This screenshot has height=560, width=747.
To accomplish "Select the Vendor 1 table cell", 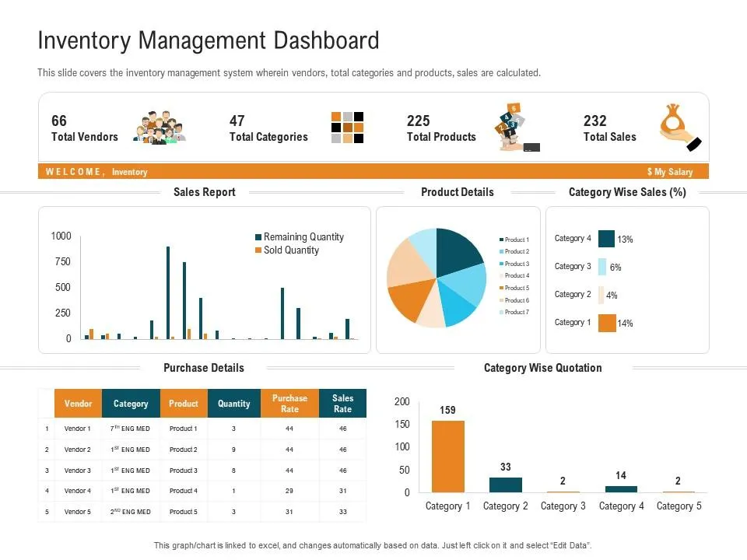I will [x=78, y=429].
